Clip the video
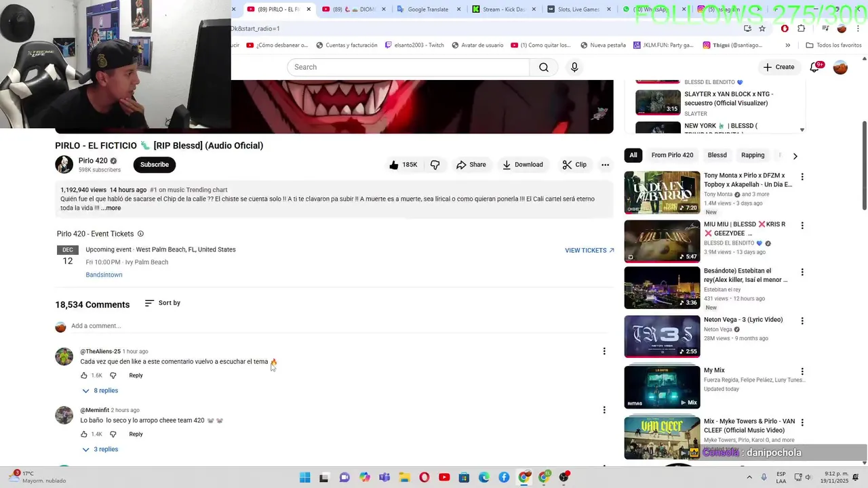Screen dimensions: 868x488 click(x=574, y=165)
